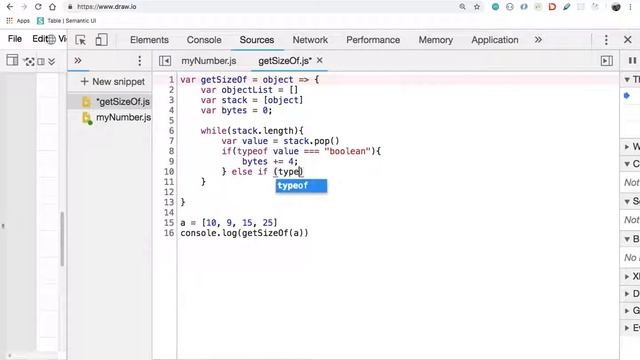Collapse the Threads section triangle
The width and height of the screenshot is (640, 360).
(627, 80)
